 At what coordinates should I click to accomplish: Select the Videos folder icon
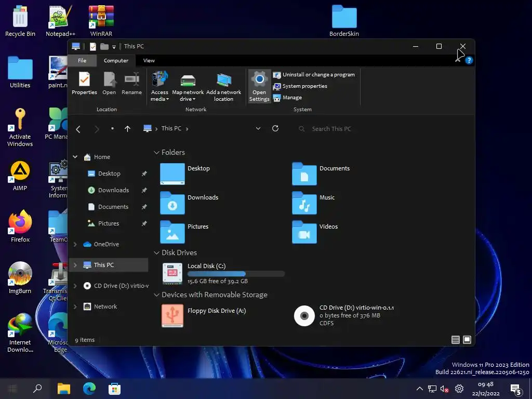(x=304, y=232)
